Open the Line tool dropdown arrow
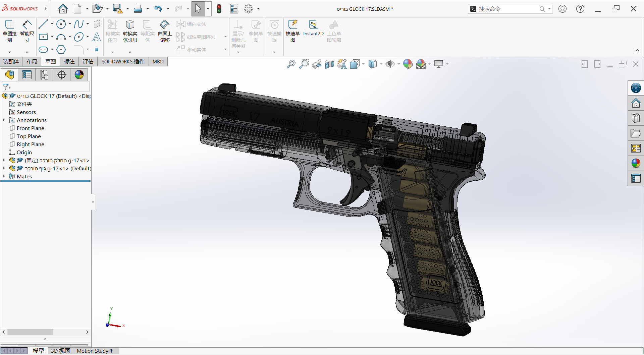644x355 pixels. (x=52, y=24)
